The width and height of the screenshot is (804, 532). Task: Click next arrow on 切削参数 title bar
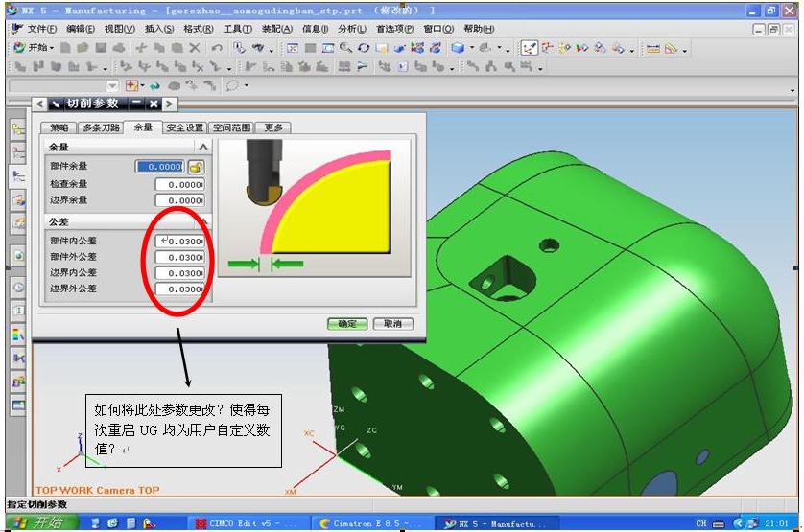pos(169,104)
